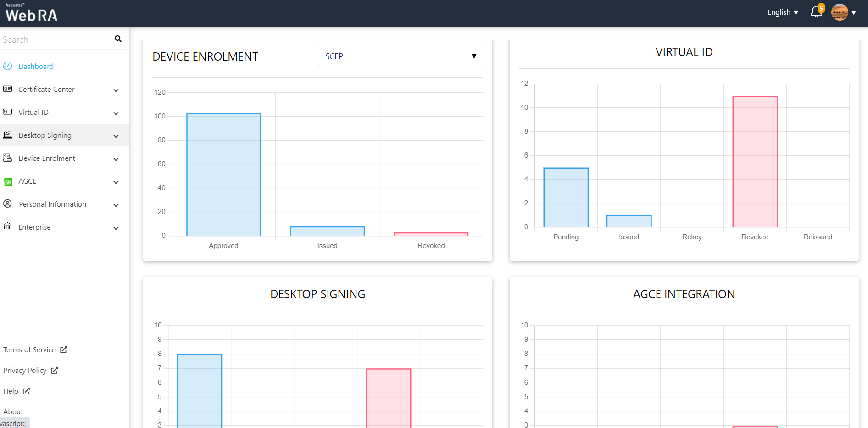Expand the Personal Information chevron
Image resolution: width=868 pixels, height=428 pixels.
point(116,205)
